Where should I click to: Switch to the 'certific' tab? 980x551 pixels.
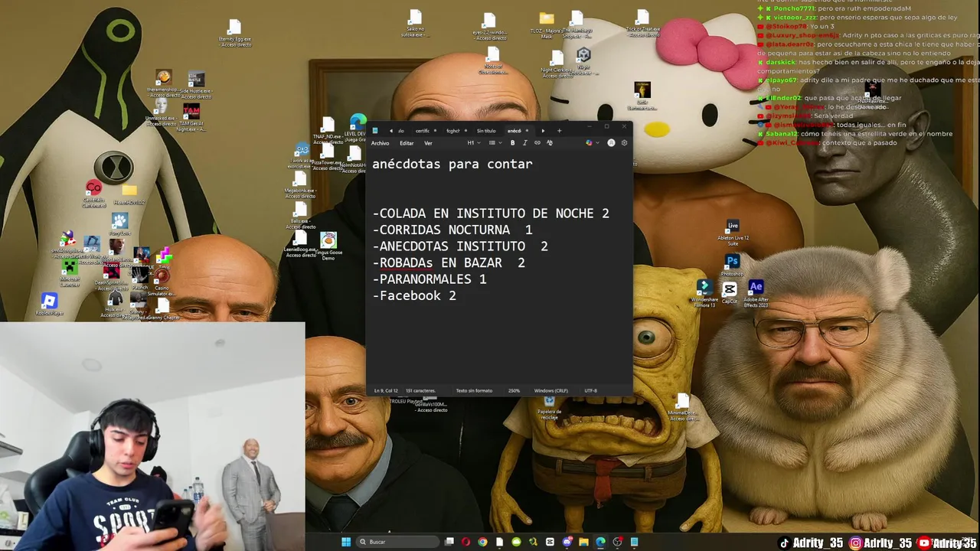coord(423,131)
